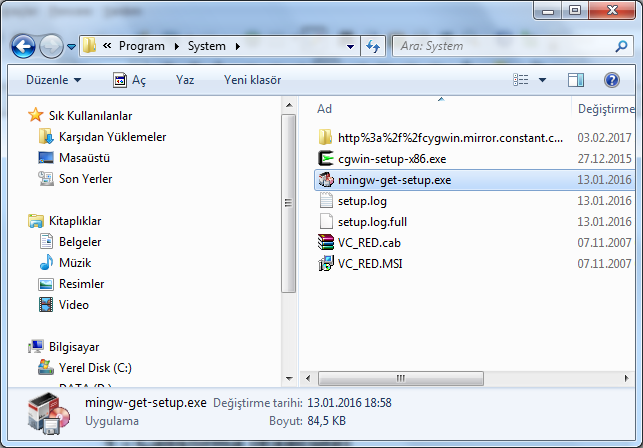Open the address bar history dropdown

[x=351, y=46]
